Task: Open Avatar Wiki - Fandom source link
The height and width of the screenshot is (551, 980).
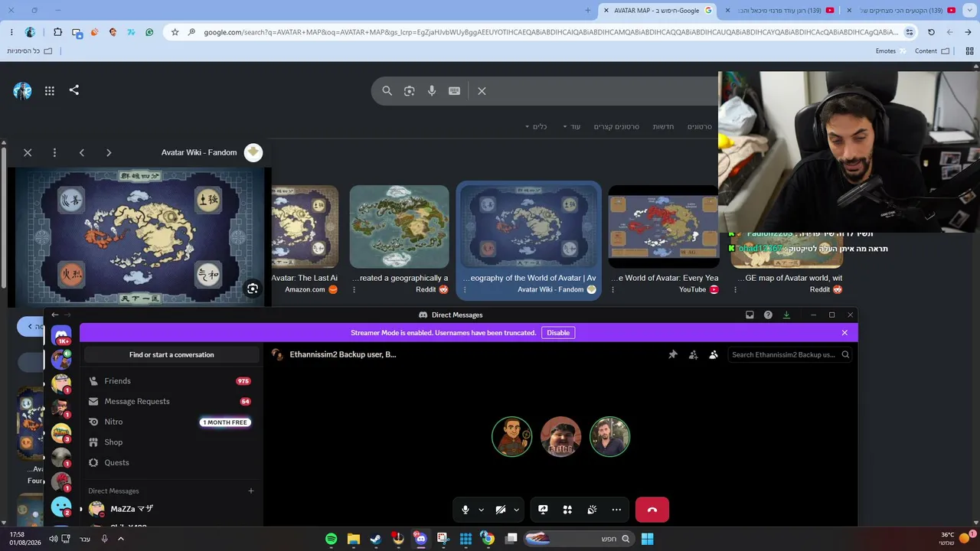Action: pos(211,152)
